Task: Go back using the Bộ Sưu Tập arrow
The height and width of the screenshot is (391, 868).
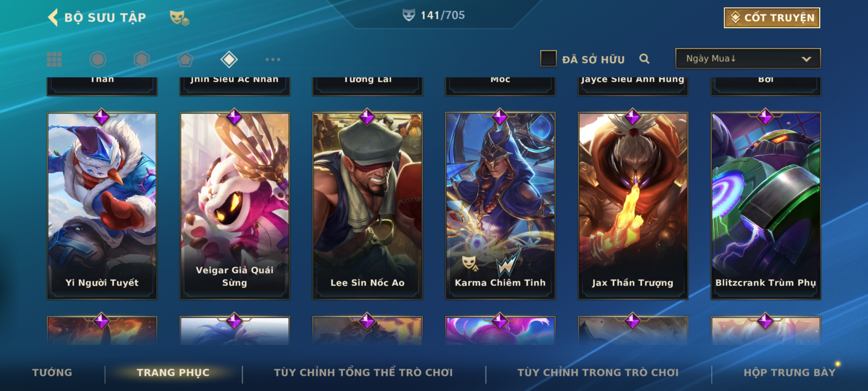Action: tap(53, 17)
